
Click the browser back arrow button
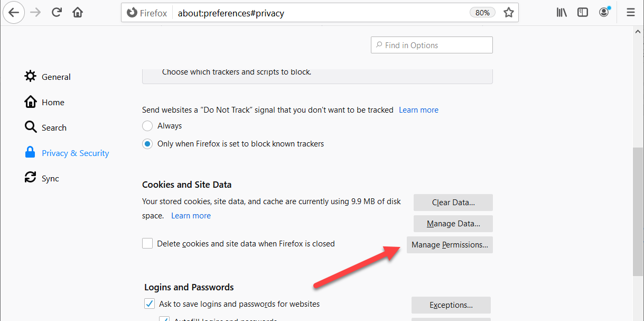point(14,13)
